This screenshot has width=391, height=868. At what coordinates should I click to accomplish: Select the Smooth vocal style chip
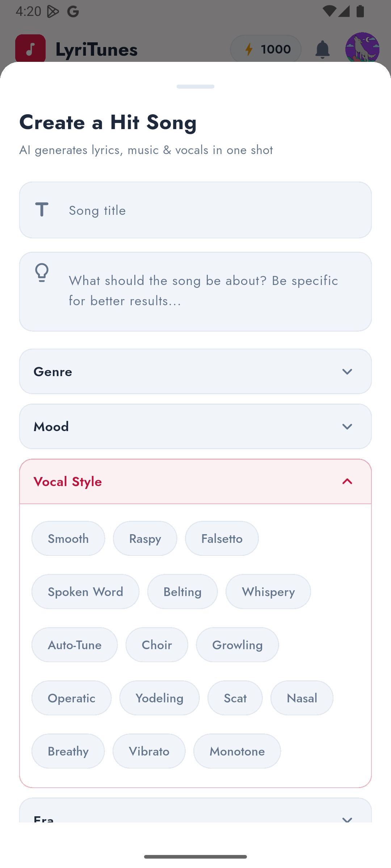point(68,539)
